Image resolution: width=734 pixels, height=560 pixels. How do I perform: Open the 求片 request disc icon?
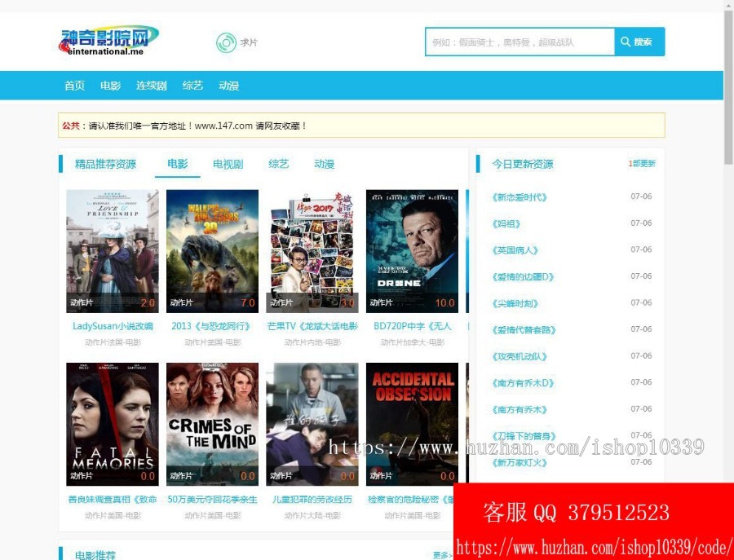click(x=226, y=42)
